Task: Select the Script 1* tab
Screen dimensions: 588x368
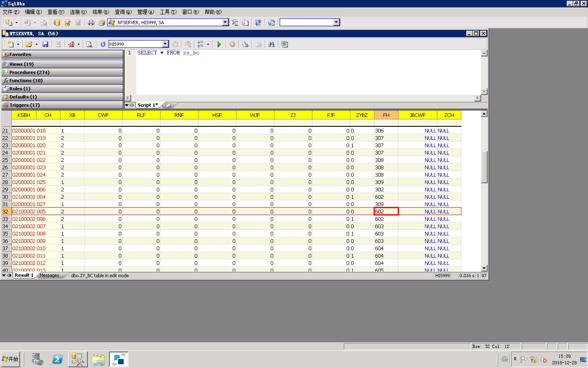Action: pos(148,105)
